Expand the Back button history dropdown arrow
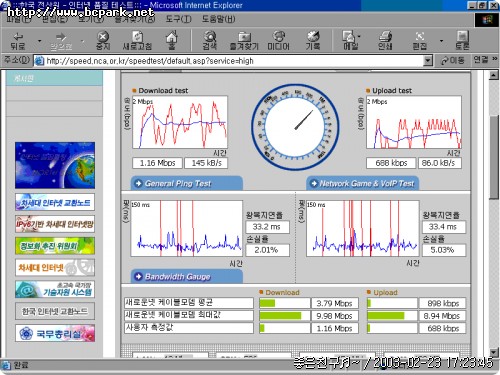 pyautogui.click(x=39, y=41)
